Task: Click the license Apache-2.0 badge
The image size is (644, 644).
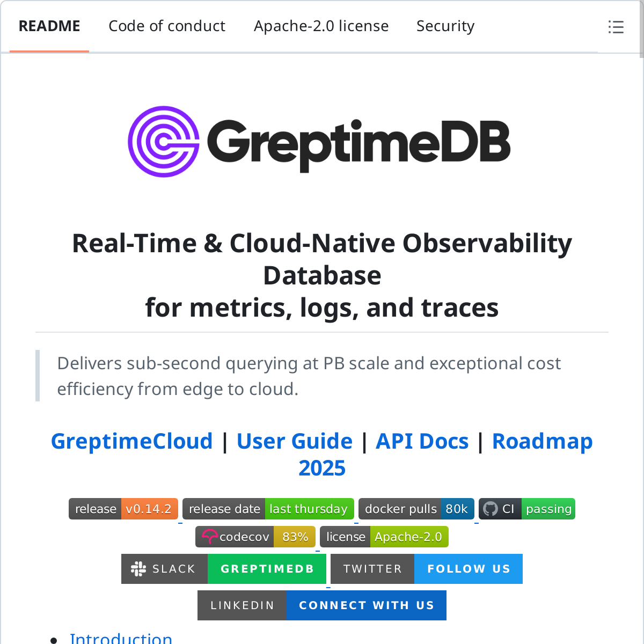Action: point(384,537)
